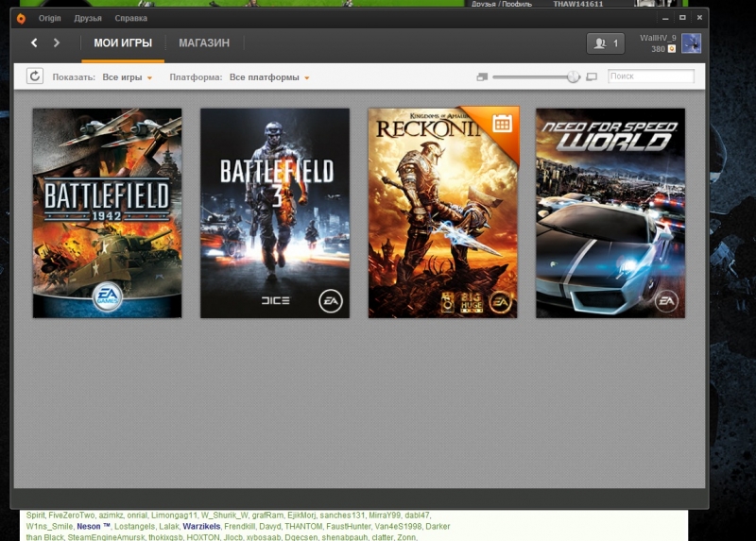
Task: Select the Need for Speed World cover
Action: (610, 213)
